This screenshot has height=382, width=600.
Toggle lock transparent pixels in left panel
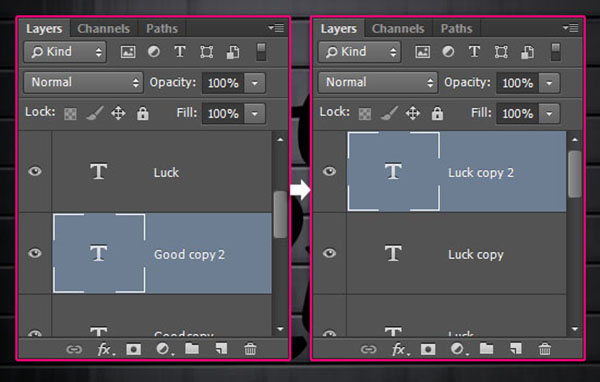pos(70,114)
